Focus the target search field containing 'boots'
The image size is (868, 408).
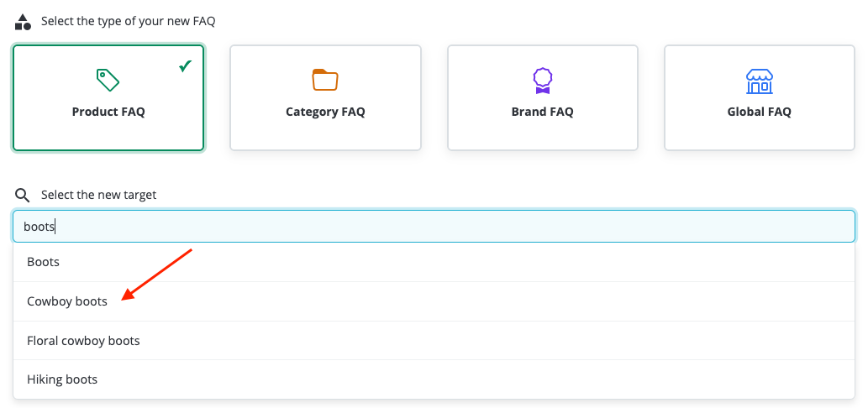(434, 227)
